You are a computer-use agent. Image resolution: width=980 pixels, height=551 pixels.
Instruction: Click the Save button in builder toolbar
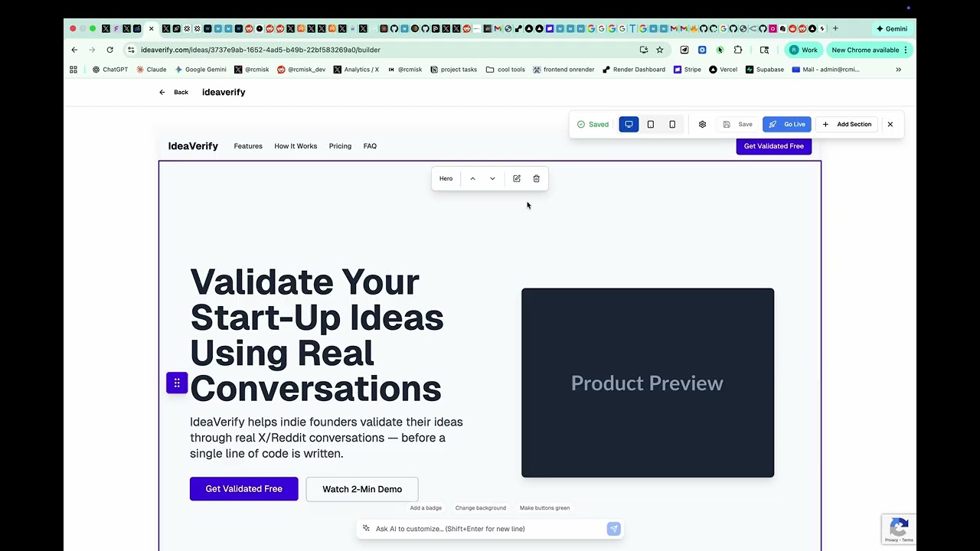pos(738,124)
